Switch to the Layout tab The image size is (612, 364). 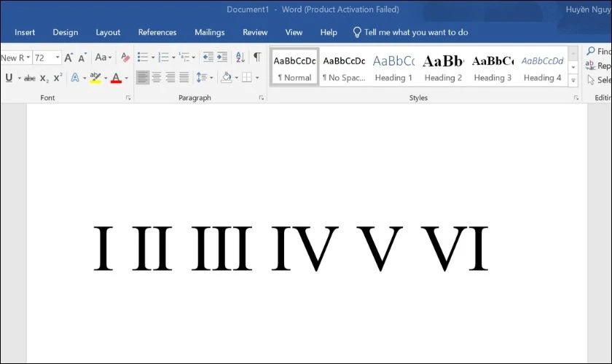[x=108, y=32]
